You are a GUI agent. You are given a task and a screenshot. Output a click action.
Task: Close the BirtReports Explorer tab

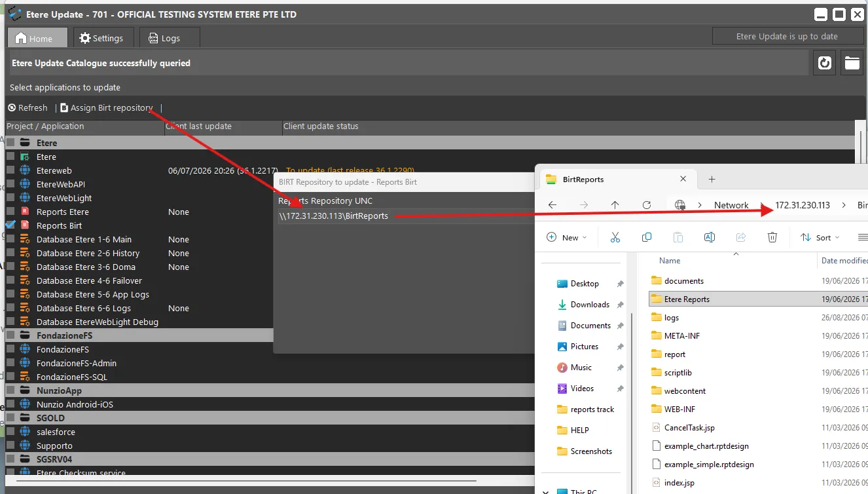pyautogui.click(x=683, y=179)
